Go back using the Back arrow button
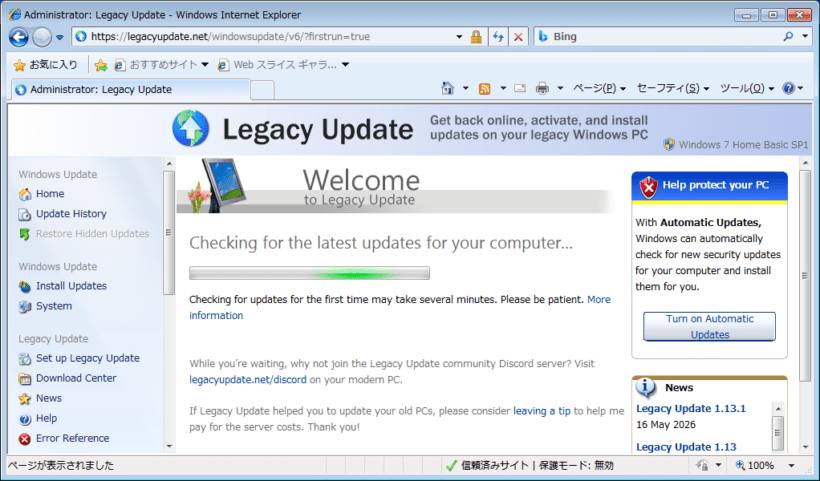The image size is (820, 481). [18, 37]
